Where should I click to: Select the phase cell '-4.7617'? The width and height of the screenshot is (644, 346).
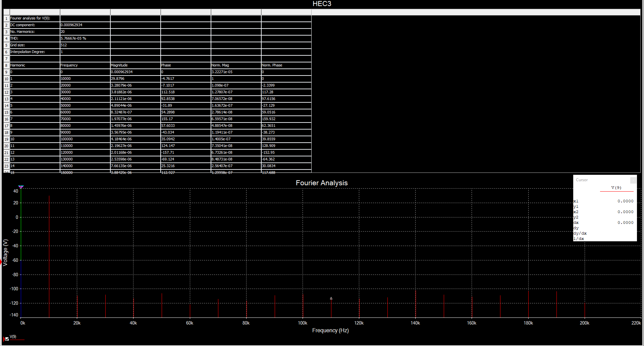[186, 79]
